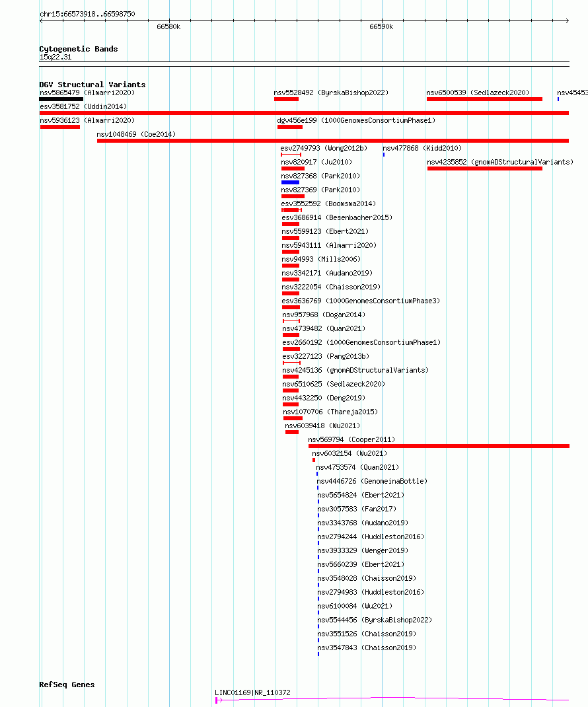Click the LINC01169|NR_110372 gene label
Viewport: 588px width, 707px height.
click(x=252, y=692)
